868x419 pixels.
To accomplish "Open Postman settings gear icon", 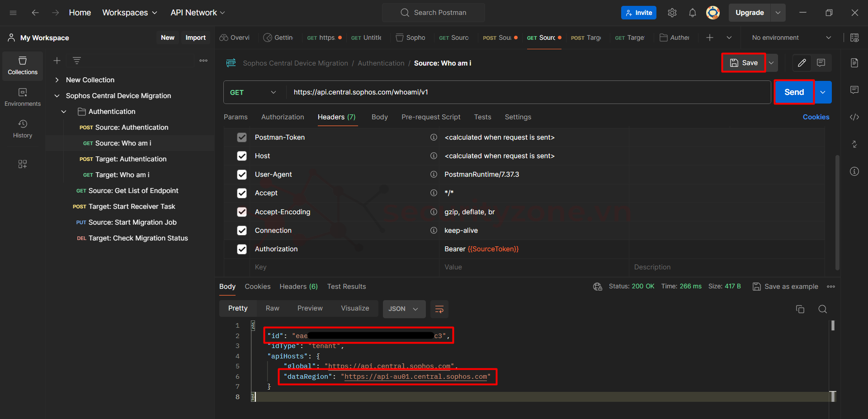I will click(x=672, y=13).
